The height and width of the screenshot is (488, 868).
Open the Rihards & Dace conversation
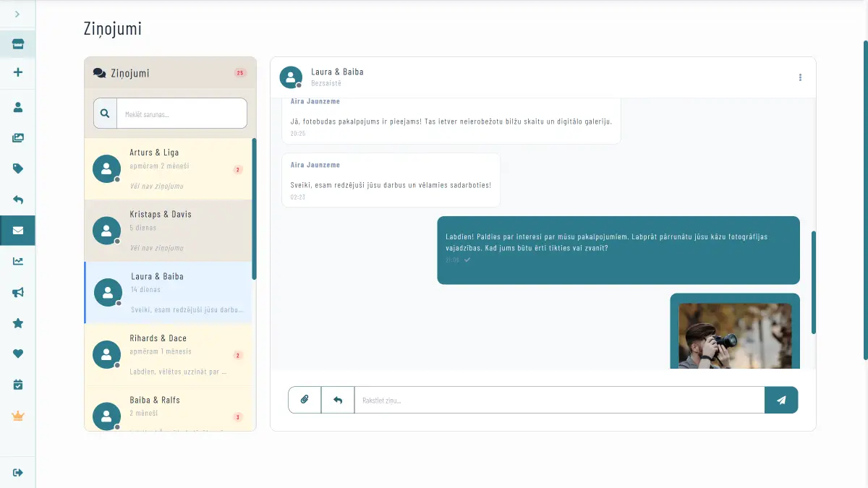coord(168,354)
